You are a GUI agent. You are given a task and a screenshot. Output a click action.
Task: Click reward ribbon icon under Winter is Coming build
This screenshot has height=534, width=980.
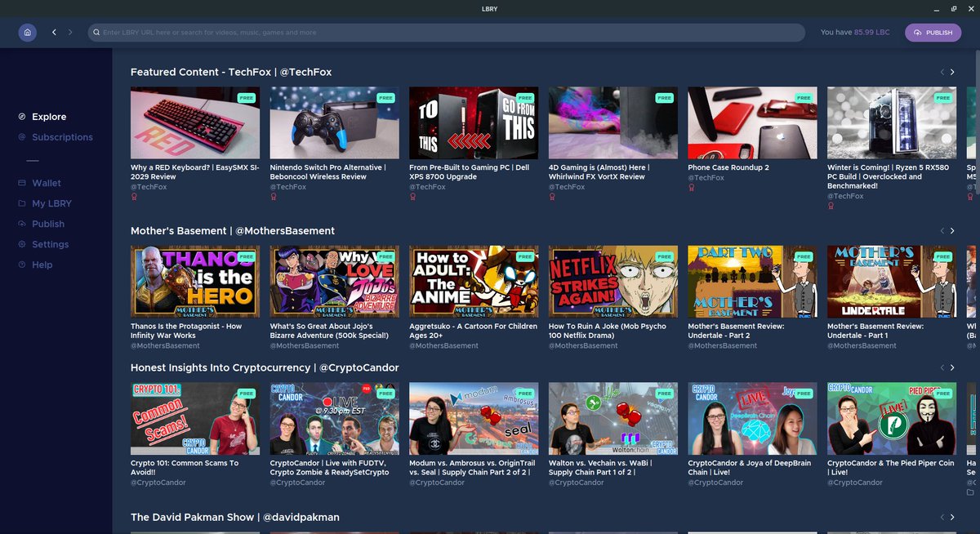[831, 206]
